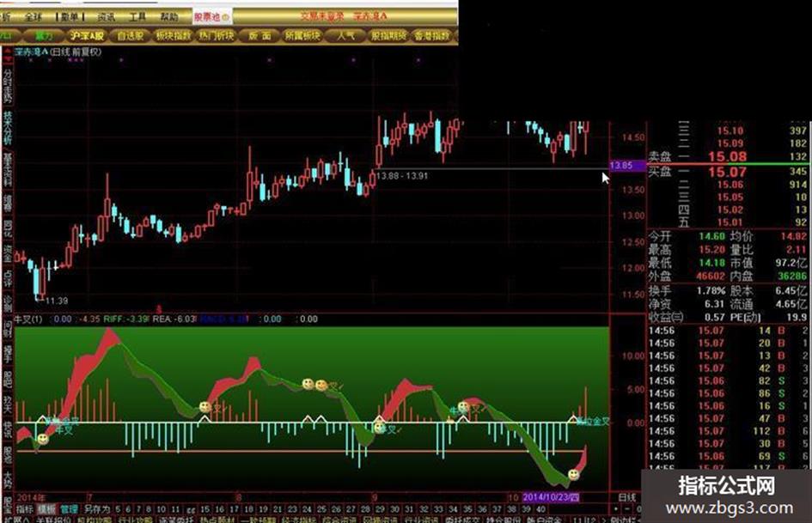Viewport: 812px width, 523px height.
Task: Click 指标 button in bottom bar
Action: (24, 509)
